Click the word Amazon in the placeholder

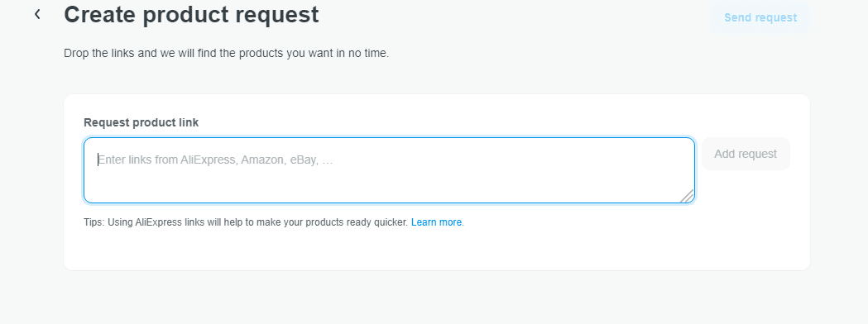[x=263, y=160]
